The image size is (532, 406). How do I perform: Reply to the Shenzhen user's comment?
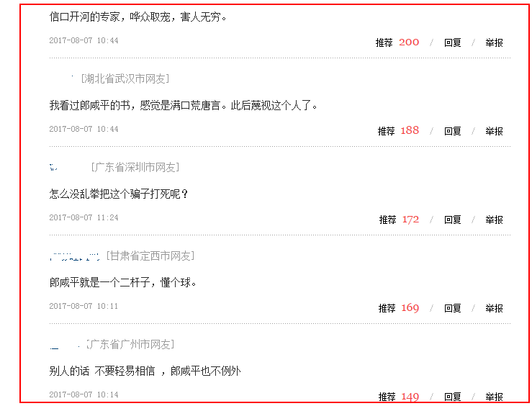tap(452, 220)
